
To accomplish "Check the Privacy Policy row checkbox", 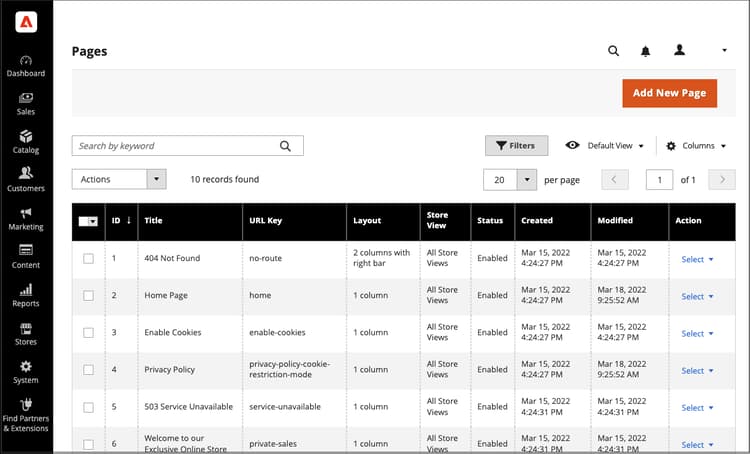I will pos(88,369).
